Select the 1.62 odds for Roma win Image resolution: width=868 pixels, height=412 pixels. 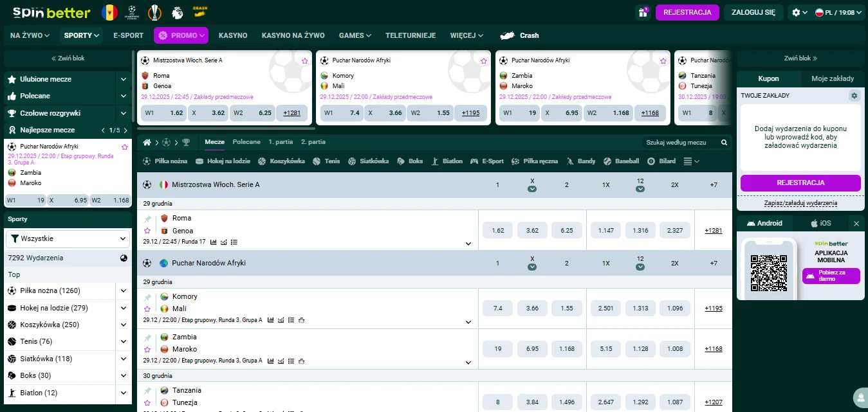click(x=497, y=230)
